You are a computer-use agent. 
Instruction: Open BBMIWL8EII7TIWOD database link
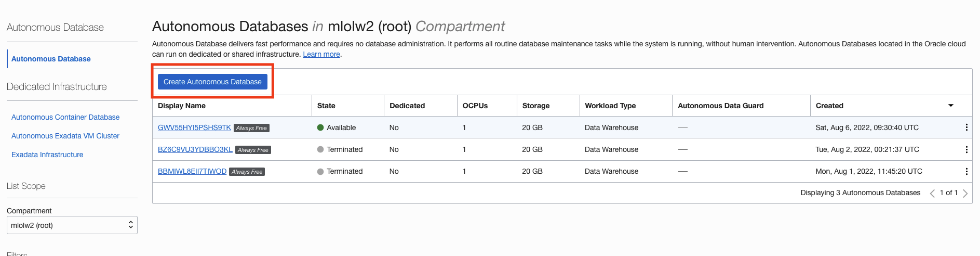click(x=192, y=171)
